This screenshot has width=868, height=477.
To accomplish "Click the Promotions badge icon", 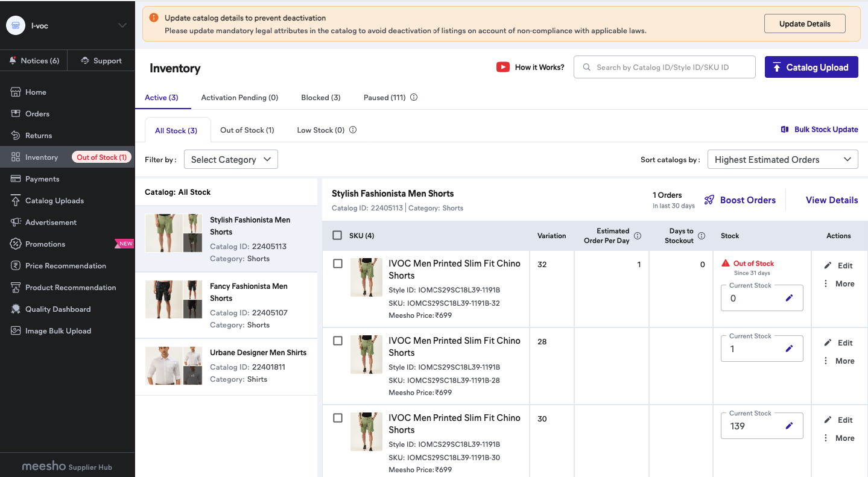I will point(16,244).
